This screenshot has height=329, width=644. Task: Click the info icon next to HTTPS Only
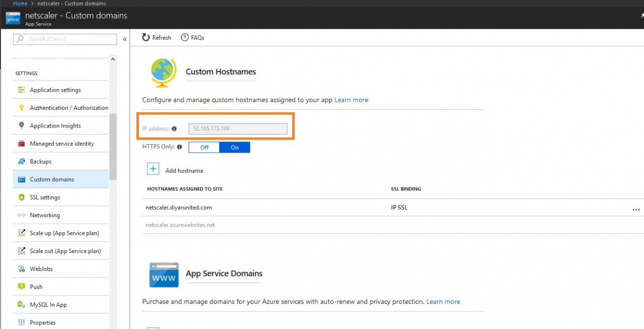(180, 147)
